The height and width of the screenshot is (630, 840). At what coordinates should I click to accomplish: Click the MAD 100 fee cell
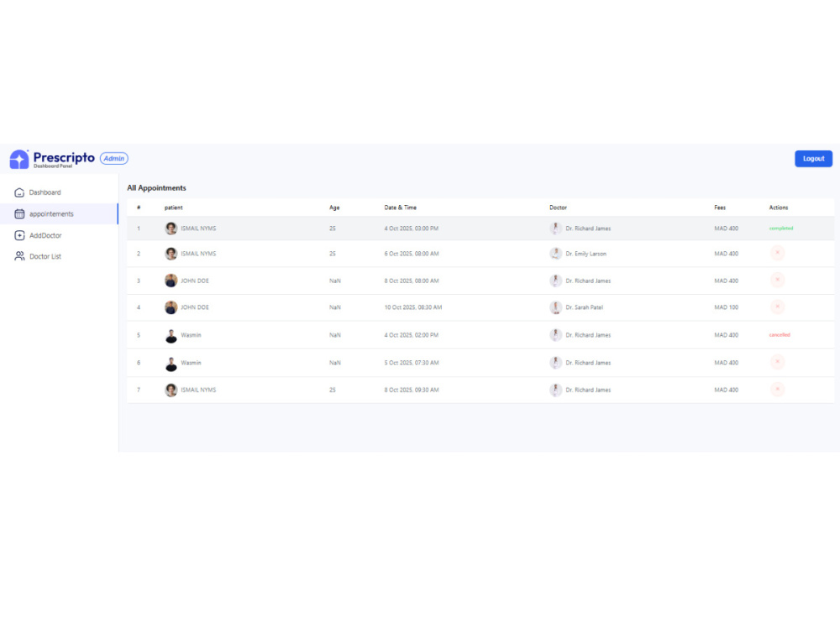pos(726,307)
